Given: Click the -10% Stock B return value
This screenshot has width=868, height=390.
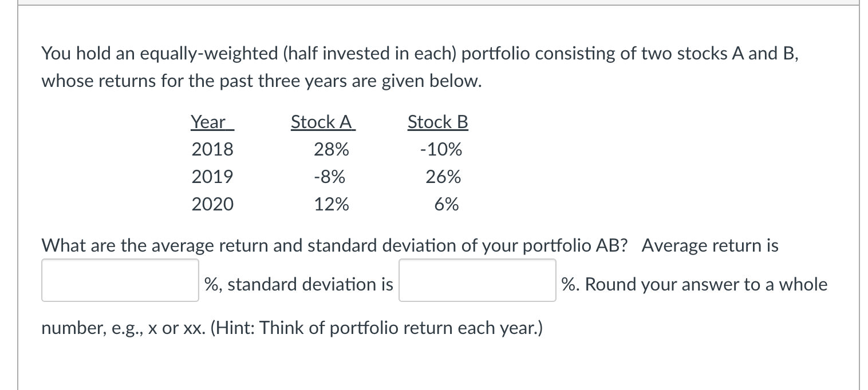Looking at the screenshot, I should pyautogui.click(x=441, y=150).
